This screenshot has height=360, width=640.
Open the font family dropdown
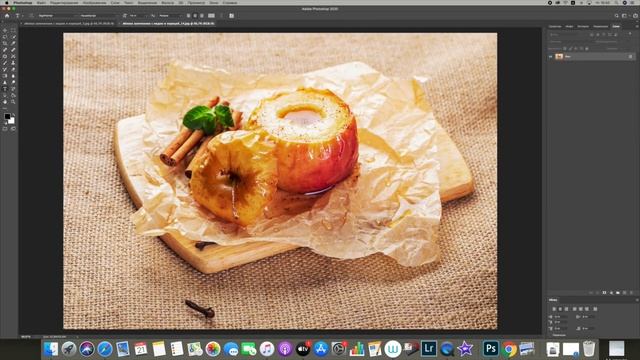pyautogui.click(x=57, y=16)
